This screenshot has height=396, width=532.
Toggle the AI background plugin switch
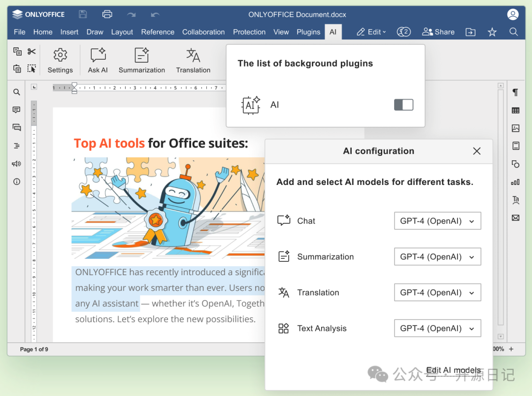pos(403,105)
